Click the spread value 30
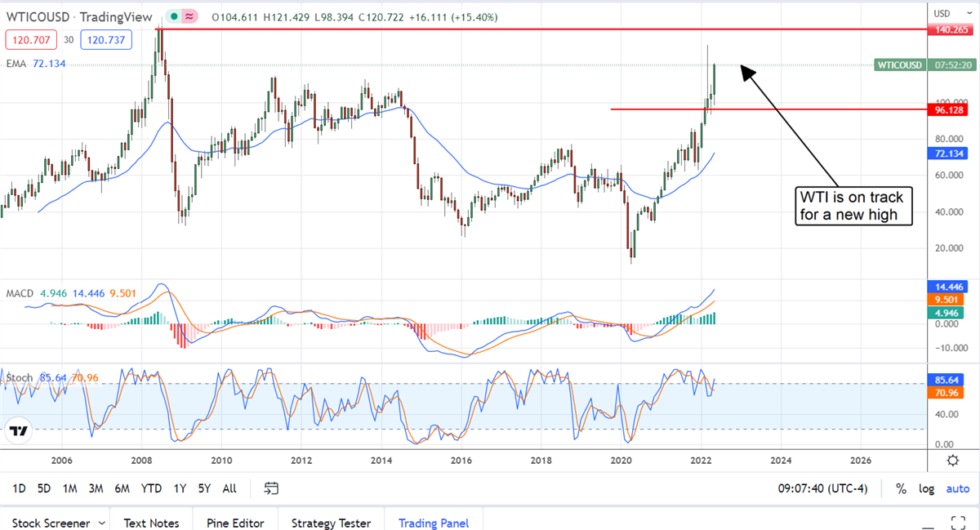The image size is (980, 530). tap(69, 40)
